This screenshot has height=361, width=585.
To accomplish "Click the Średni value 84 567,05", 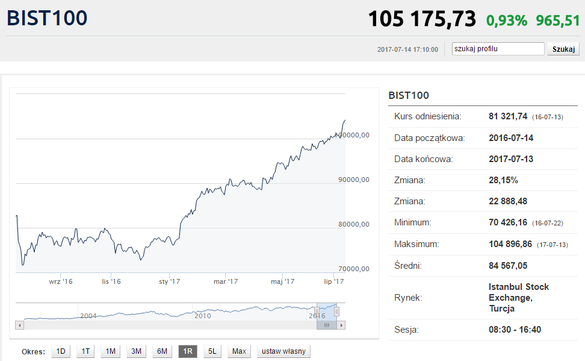I will click(508, 266).
